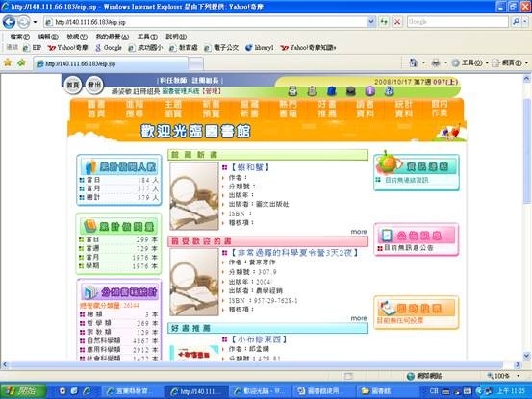Click the purple info icon in header
532x399 pixels.
coord(370,90)
